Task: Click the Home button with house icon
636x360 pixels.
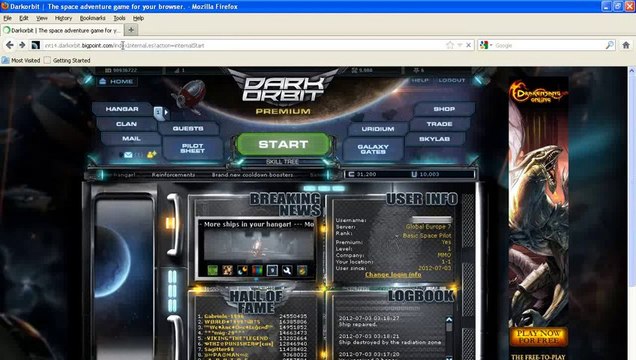Action: point(116,81)
